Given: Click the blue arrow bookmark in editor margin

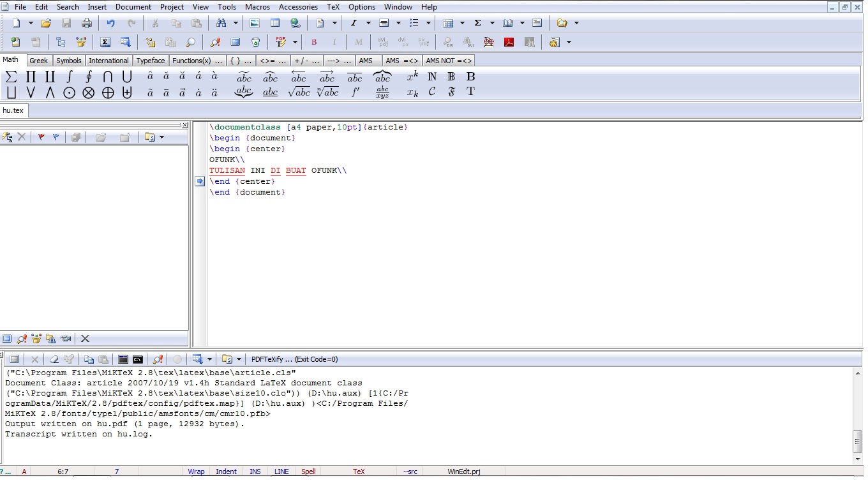Looking at the screenshot, I should (200, 181).
